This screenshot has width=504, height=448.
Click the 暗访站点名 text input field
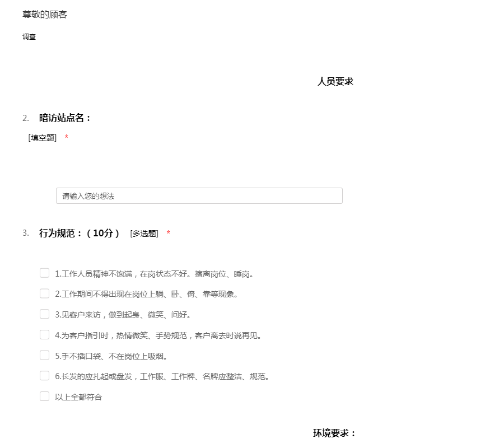tap(199, 195)
